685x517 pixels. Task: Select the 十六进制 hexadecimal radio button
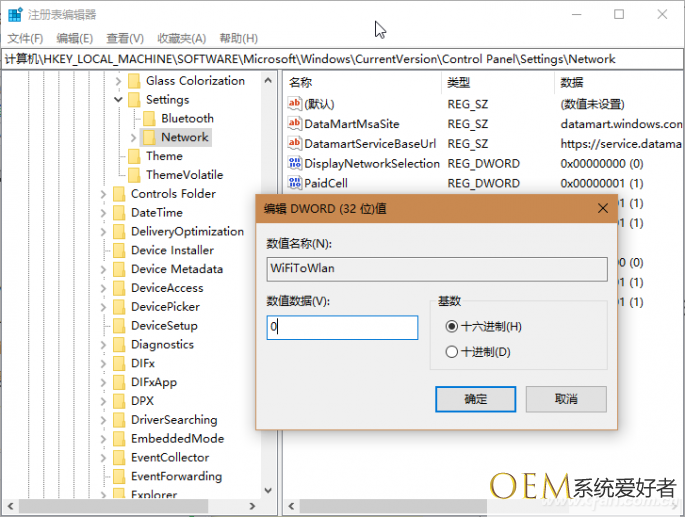point(452,327)
